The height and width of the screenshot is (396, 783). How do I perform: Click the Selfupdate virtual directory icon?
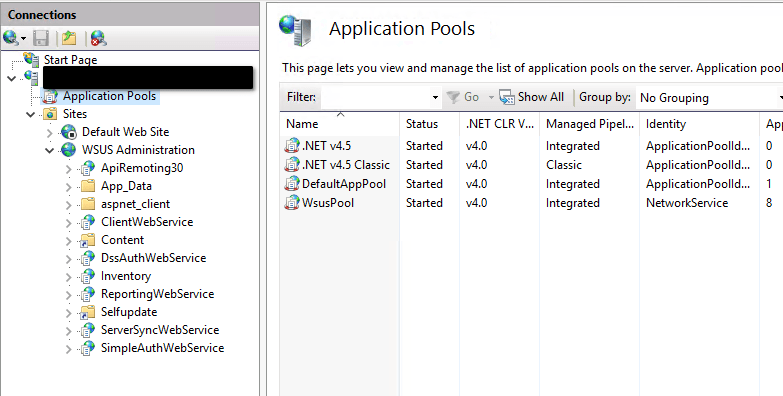tap(88, 312)
